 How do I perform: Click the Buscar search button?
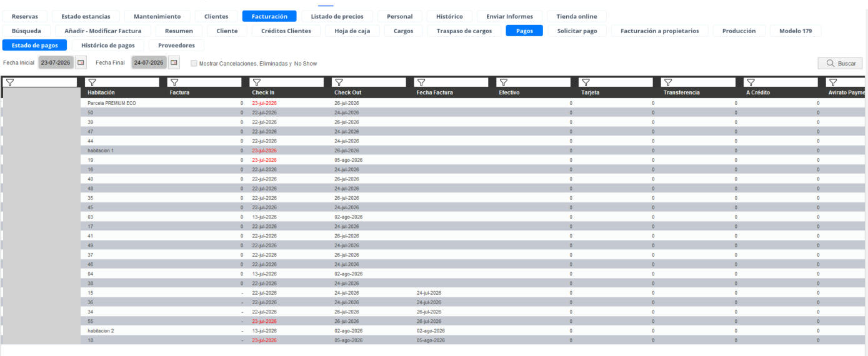[x=841, y=63]
